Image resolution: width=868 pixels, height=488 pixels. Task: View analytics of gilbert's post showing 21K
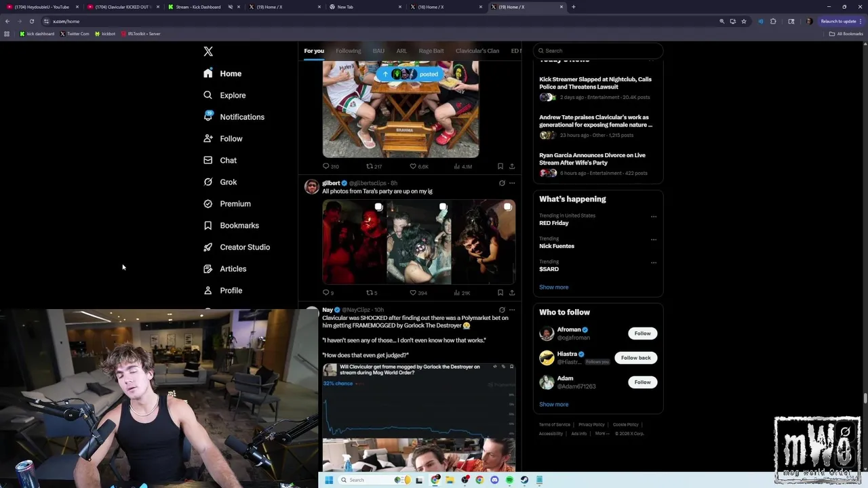coord(462,293)
